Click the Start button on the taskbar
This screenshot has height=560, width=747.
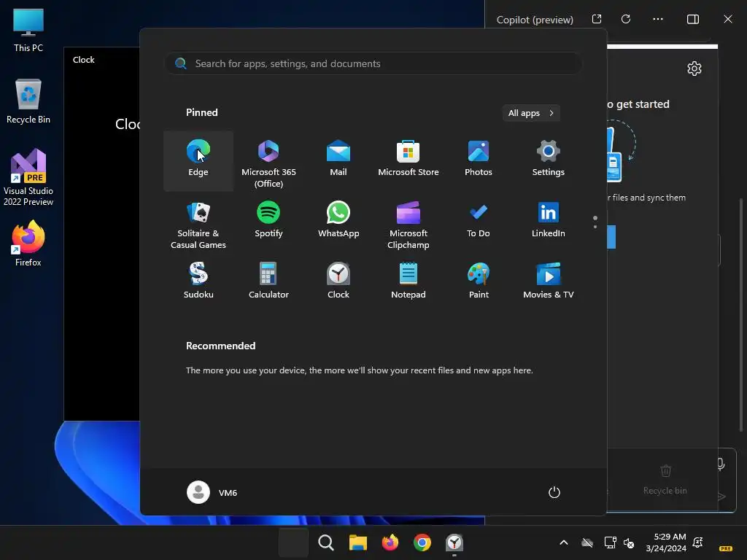click(x=293, y=542)
